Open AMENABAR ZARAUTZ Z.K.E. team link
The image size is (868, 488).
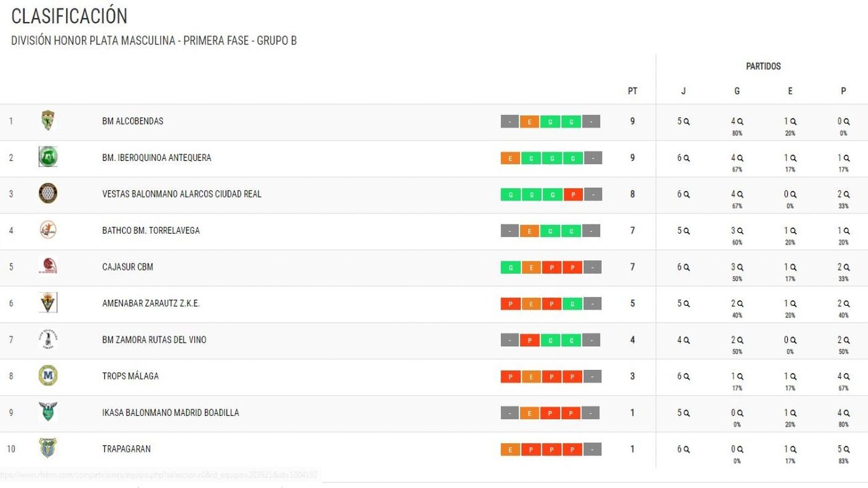click(x=151, y=303)
